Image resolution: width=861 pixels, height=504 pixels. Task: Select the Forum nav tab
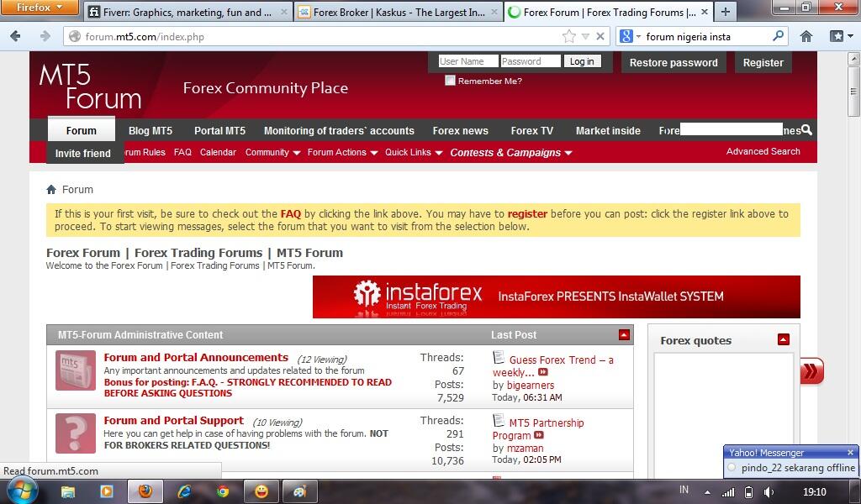coord(82,130)
